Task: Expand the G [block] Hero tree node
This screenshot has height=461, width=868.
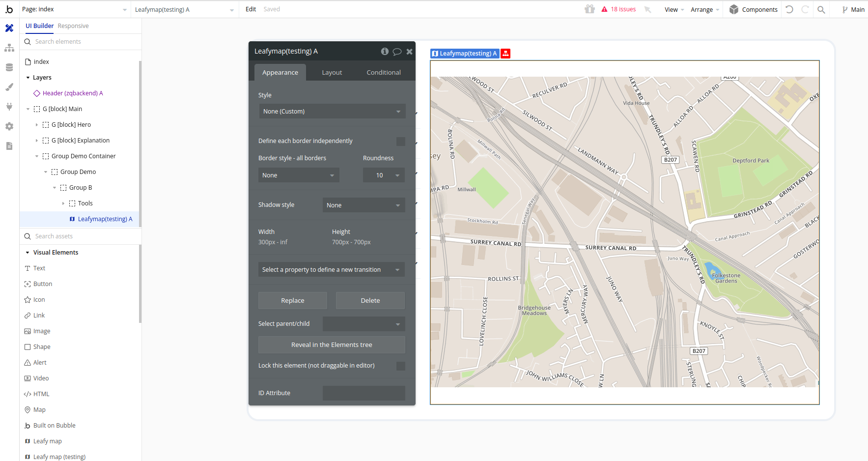Action: click(37, 125)
